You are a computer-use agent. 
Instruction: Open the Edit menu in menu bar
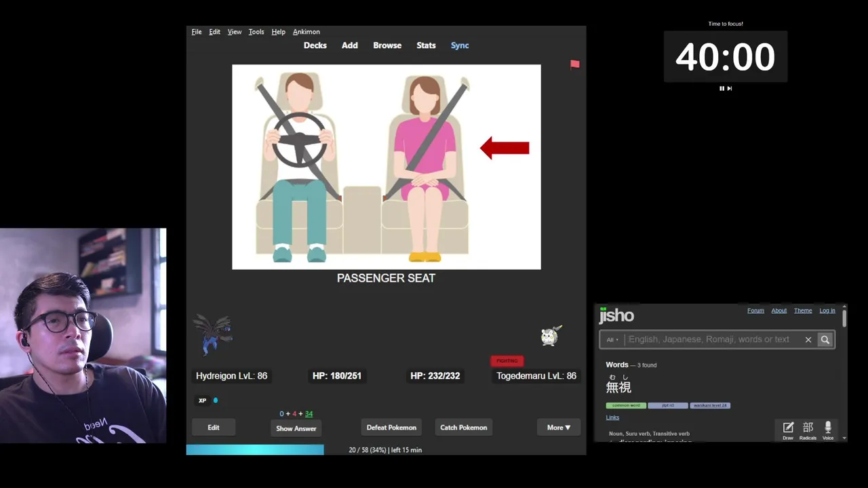tap(214, 32)
